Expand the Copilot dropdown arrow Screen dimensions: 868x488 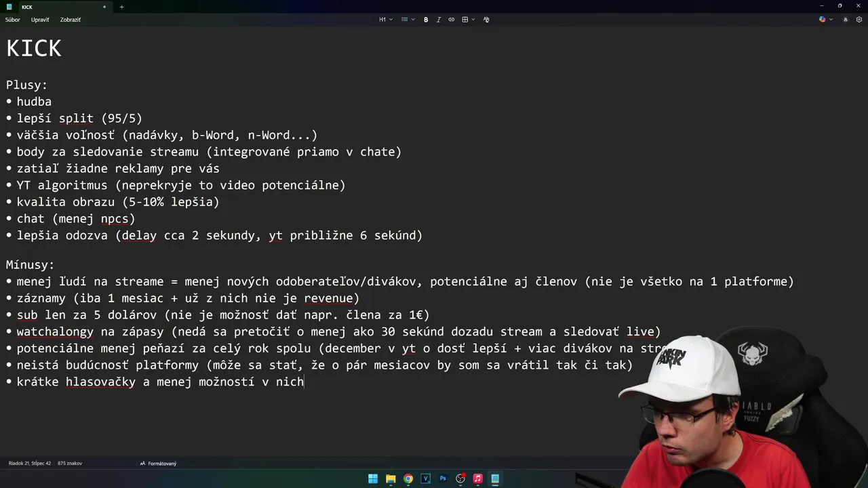[831, 20]
